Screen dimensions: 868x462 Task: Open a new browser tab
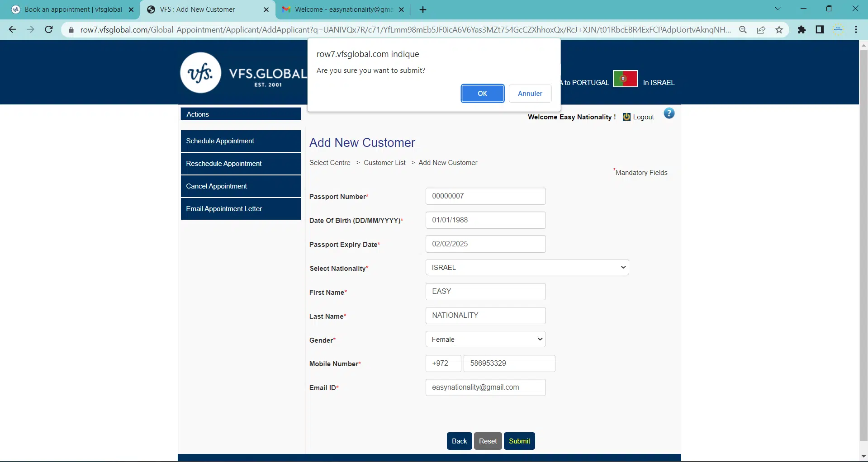click(x=423, y=9)
